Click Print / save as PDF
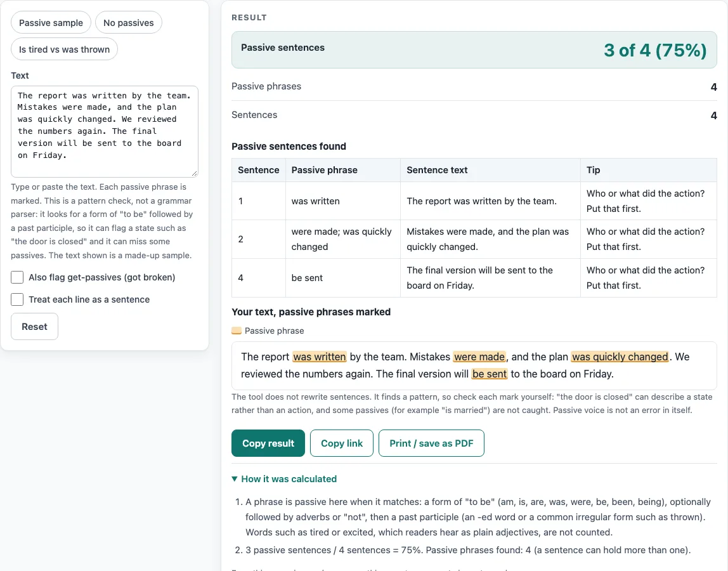 click(x=431, y=443)
